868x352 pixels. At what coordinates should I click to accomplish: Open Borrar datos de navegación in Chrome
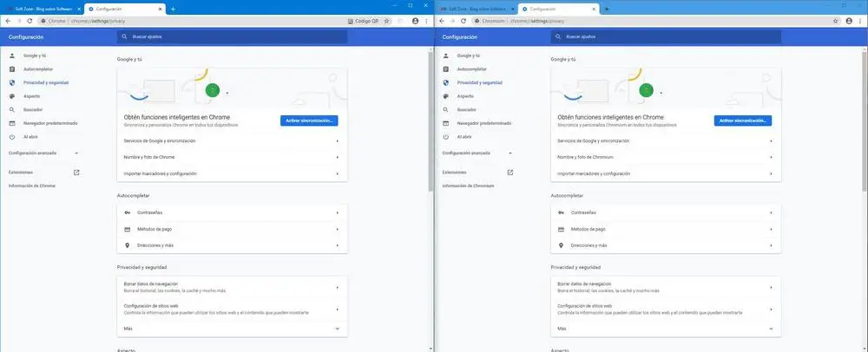232,287
